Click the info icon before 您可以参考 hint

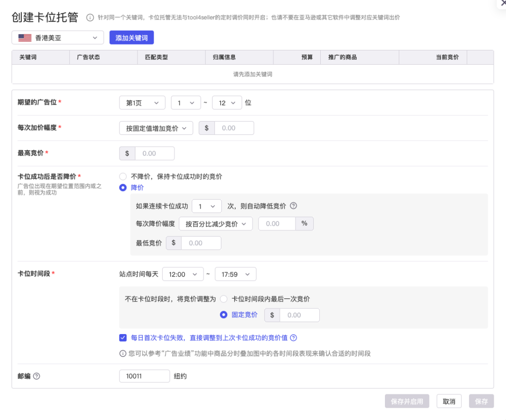(123, 354)
